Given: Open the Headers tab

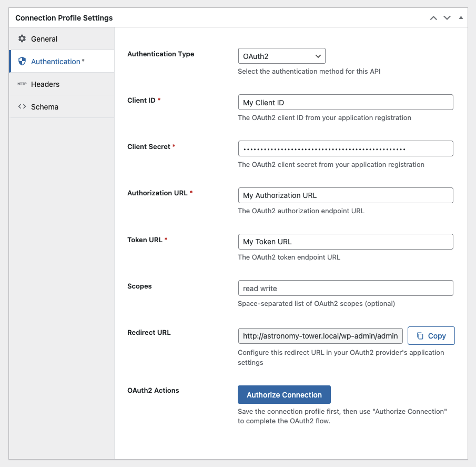Looking at the screenshot, I should [62, 84].
